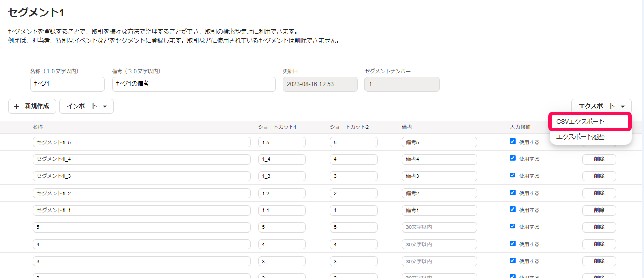Toggle 使用する checkbox for row named 3
Viewport: 644px width, 278px height.
[512, 261]
